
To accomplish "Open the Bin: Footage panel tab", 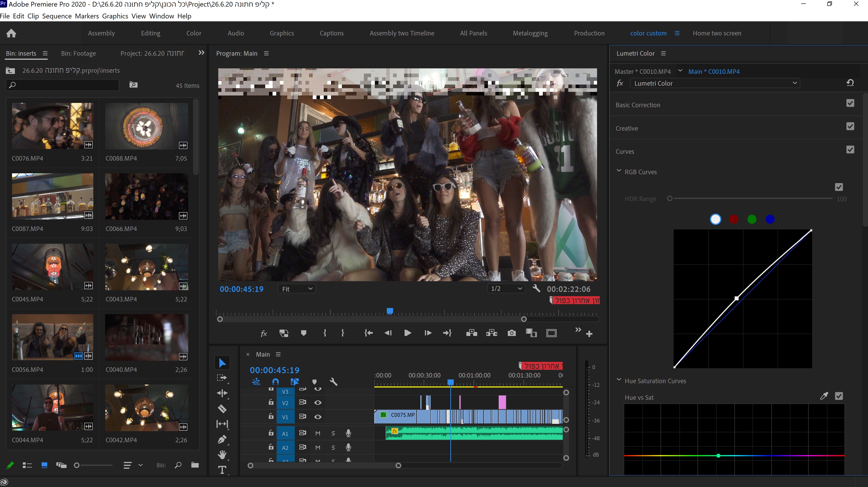I will 78,53.
